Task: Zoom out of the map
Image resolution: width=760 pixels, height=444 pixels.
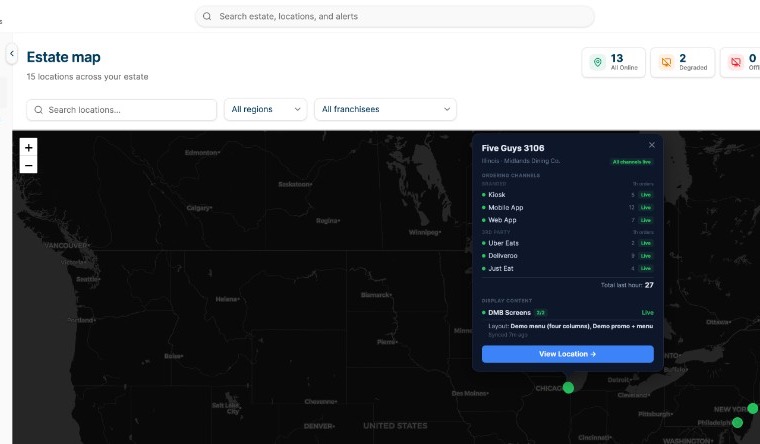Action: coord(29,165)
